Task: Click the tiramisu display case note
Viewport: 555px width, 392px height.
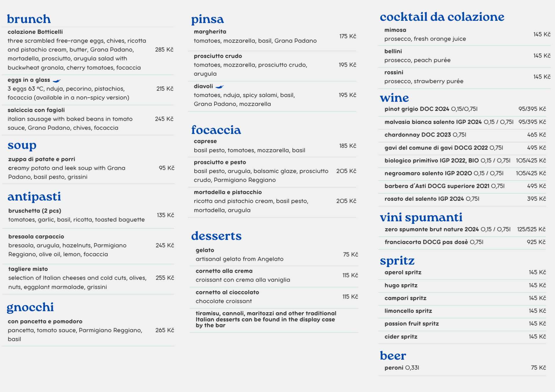Action: point(266,319)
